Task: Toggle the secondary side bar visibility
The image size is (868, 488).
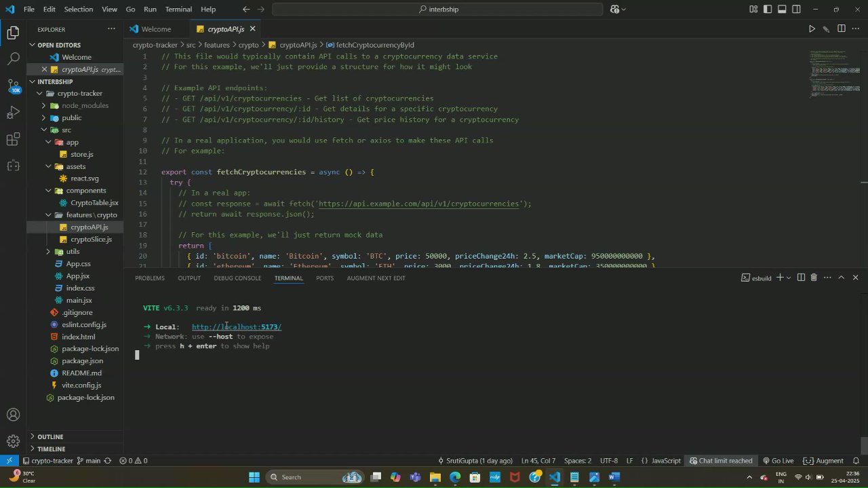Action: 797,10
